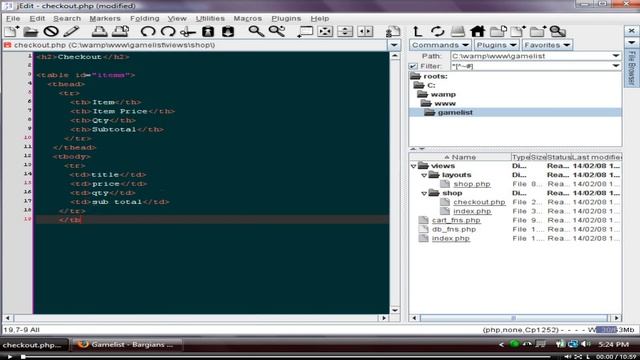Open the Plugins menu in menu bar
The width and height of the screenshot is (640, 360).
click(x=286, y=18)
